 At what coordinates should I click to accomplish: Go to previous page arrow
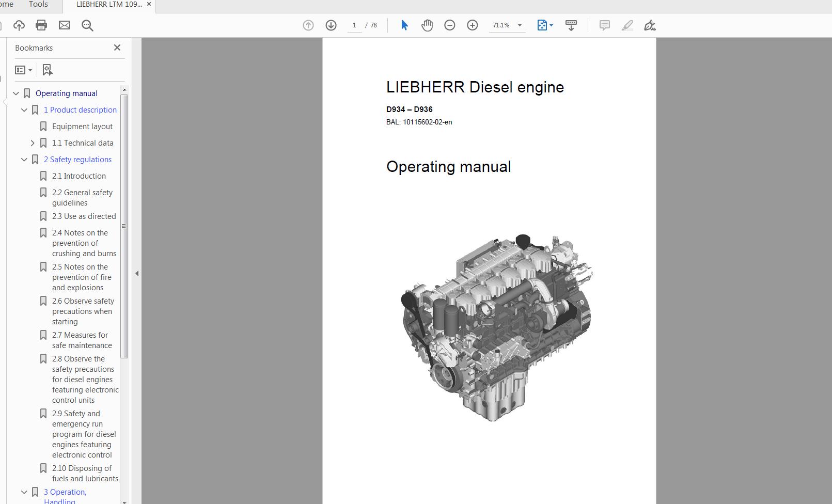(308, 25)
